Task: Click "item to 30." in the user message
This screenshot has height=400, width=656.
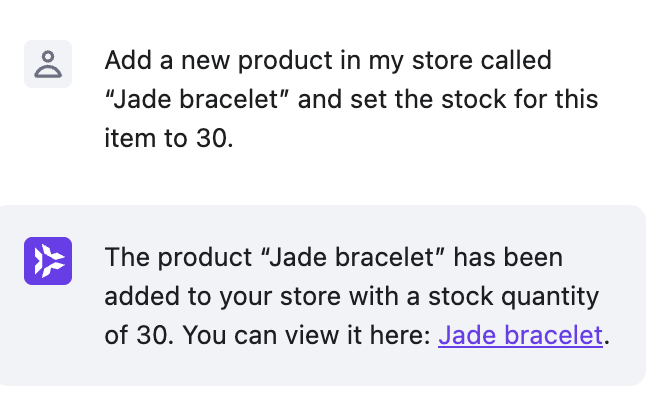Action: [x=168, y=138]
